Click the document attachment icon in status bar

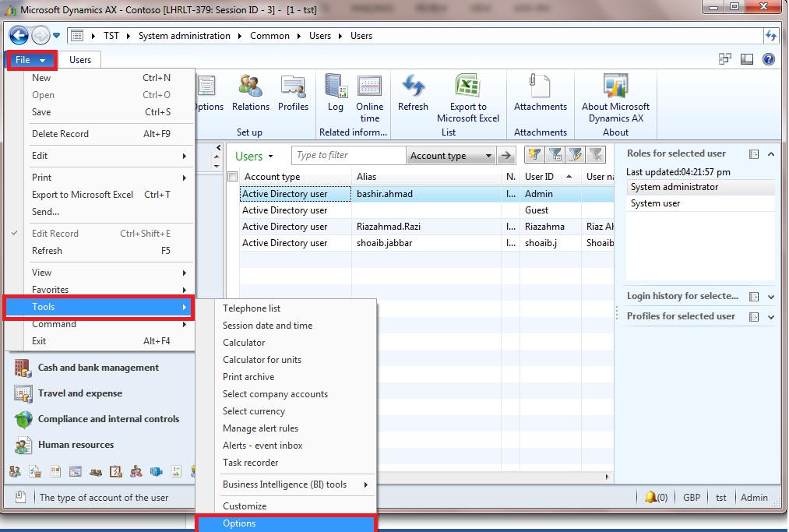pyautogui.click(x=20, y=497)
